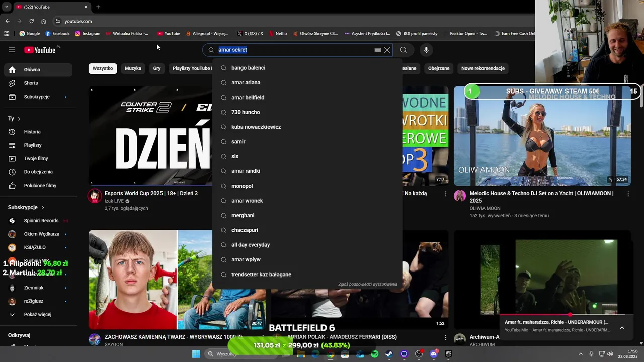Image resolution: width=644 pixels, height=362 pixels.
Task: Expand the 'Ty' section chevron
Action: click(19, 119)
